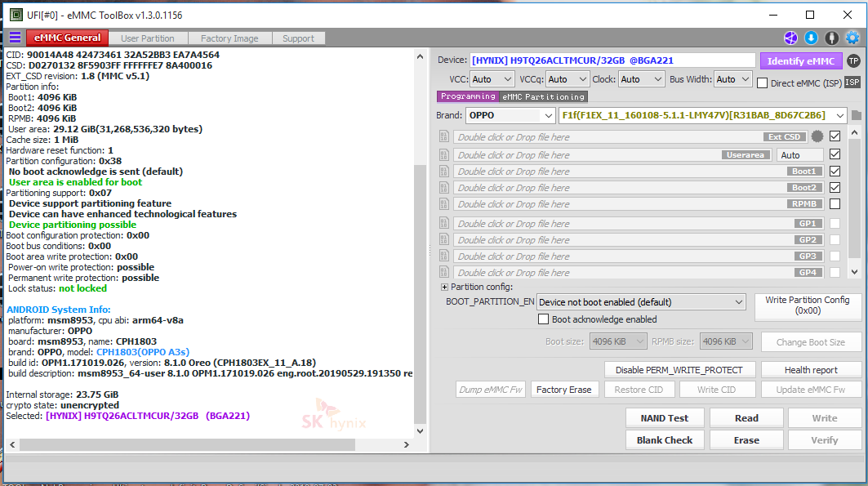Click file icon of Ext CSD row
868x486 pixels.
[x=443, y=136]
